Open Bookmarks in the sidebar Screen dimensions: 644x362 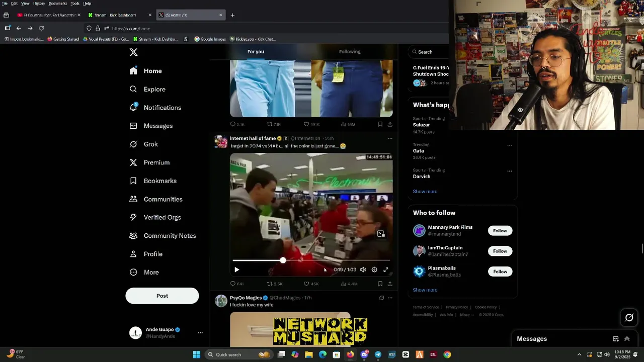(x=153, y=180)
